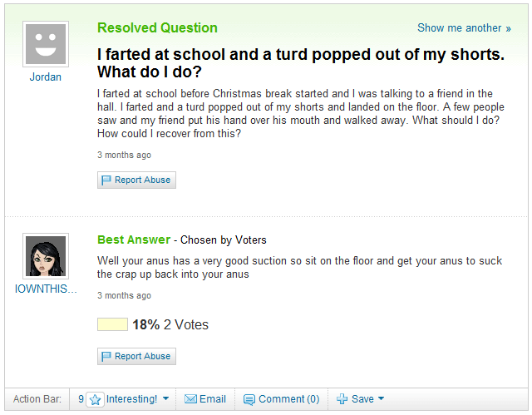Open Jordan's smiley avatar picture
532x415 pixels.
pos(46,44)
